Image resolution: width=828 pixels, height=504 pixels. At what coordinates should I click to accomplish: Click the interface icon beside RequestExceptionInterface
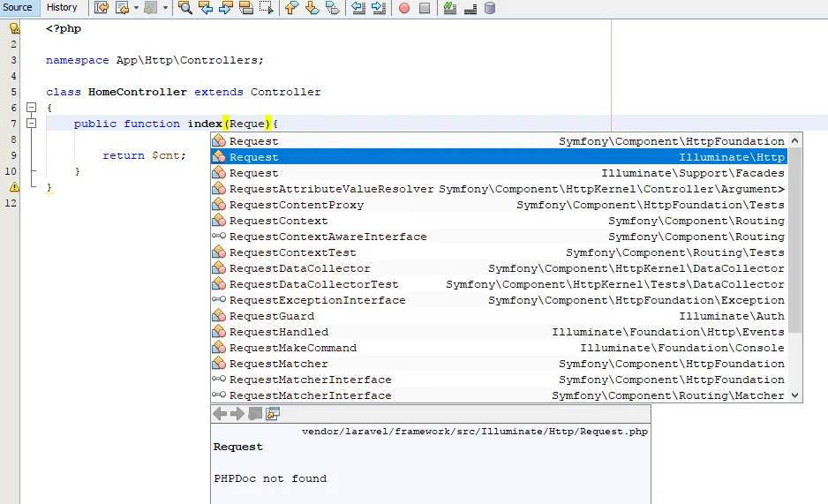pos(219,299)
